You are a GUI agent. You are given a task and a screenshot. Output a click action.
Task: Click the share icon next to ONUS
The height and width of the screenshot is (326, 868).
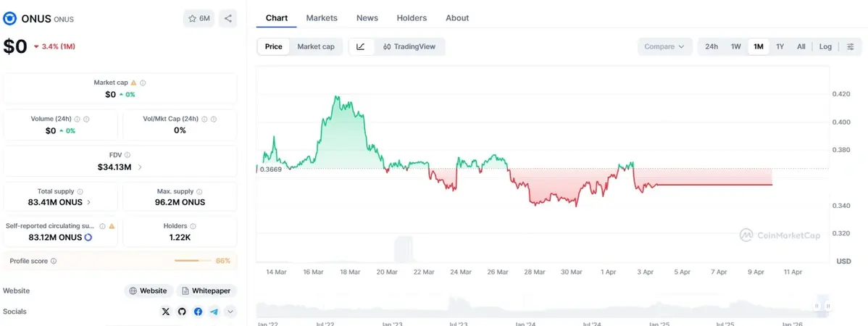(x=228, y=18)
